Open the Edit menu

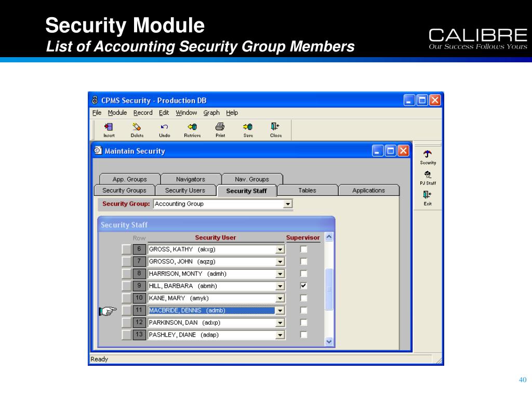164,113
